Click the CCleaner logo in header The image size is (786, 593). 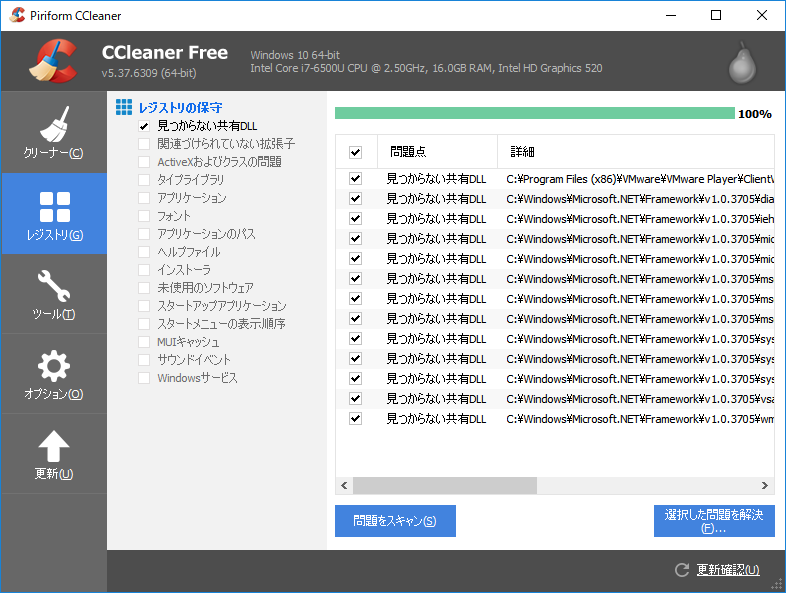pyautogui.click(x=54, y=61)
